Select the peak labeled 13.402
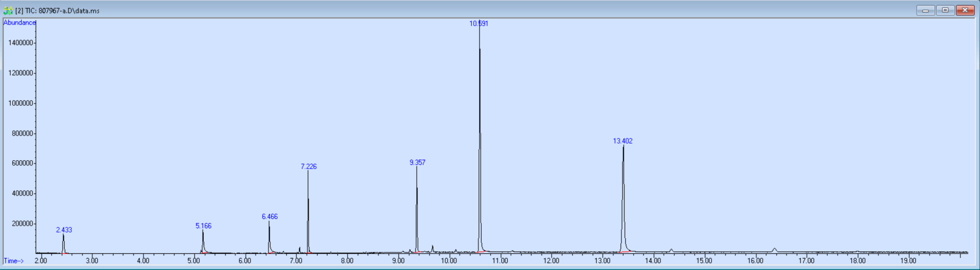The image size is (980, 270). 622,141
